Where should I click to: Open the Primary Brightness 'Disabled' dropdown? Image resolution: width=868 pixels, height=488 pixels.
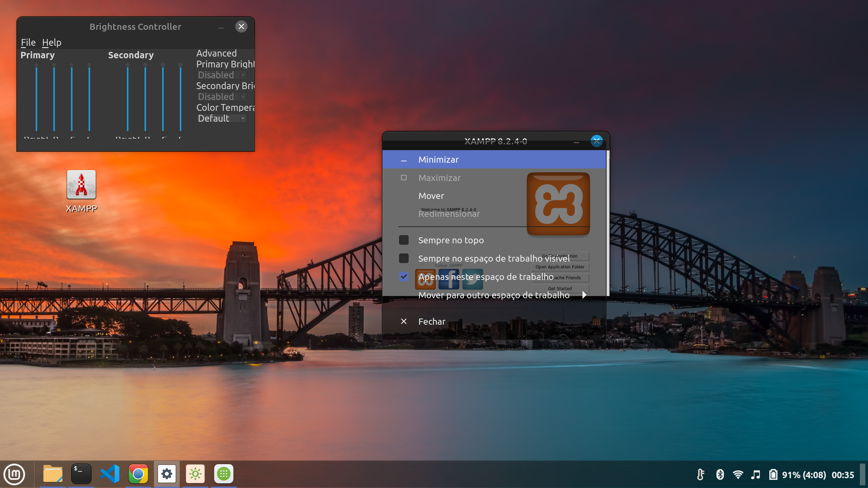[221, 75]
